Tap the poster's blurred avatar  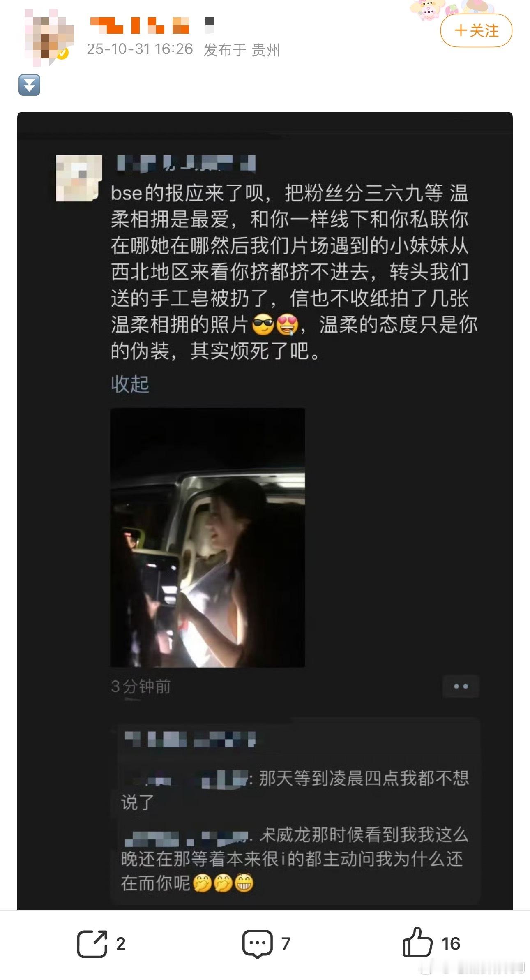coord(49,37)
